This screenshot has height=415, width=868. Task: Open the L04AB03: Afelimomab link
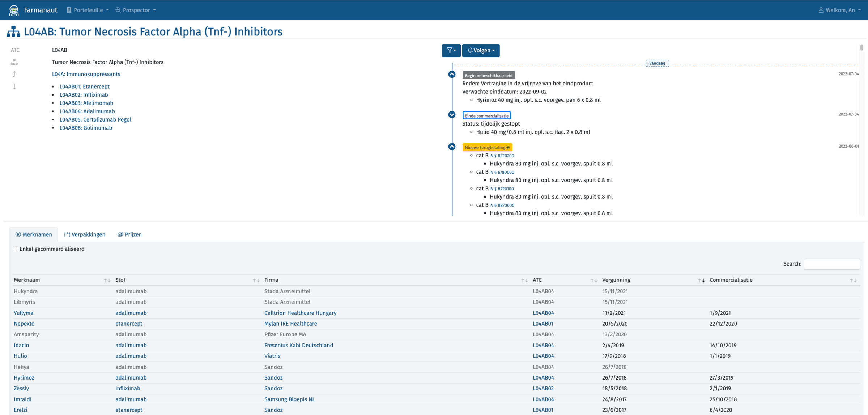click(86, 103)
